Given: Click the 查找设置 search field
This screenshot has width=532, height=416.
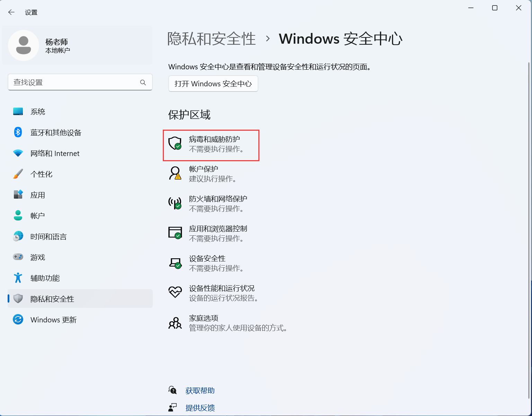Looking at the screenshot, I should click(80, 82).
